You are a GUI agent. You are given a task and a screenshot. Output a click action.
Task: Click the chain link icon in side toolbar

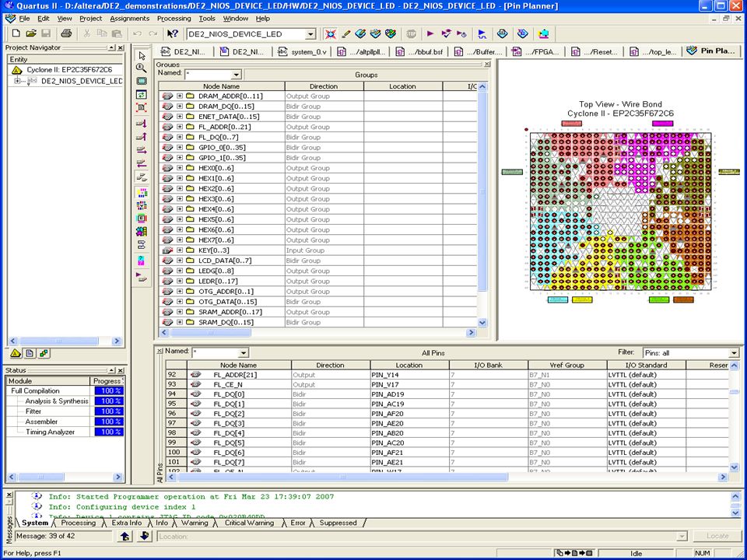coord(142,245)
